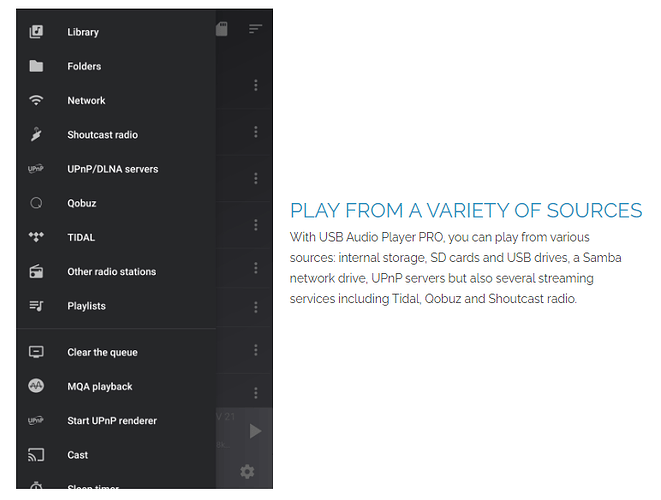This screenshot has width=661, height=500.
Task: Open the topmost three-dot overflow menu
Action: click(x=256, y=85)
